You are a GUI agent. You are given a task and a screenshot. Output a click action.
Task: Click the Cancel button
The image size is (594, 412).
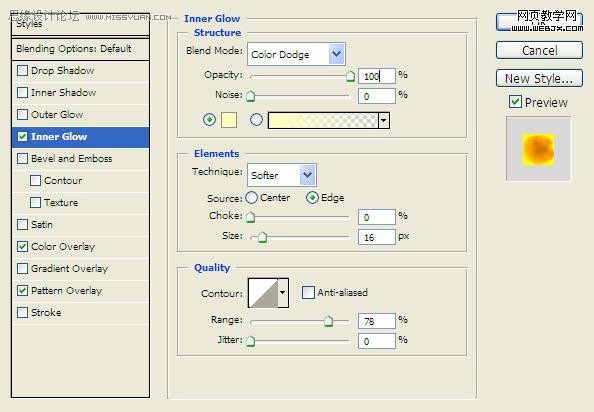point(539,50)
